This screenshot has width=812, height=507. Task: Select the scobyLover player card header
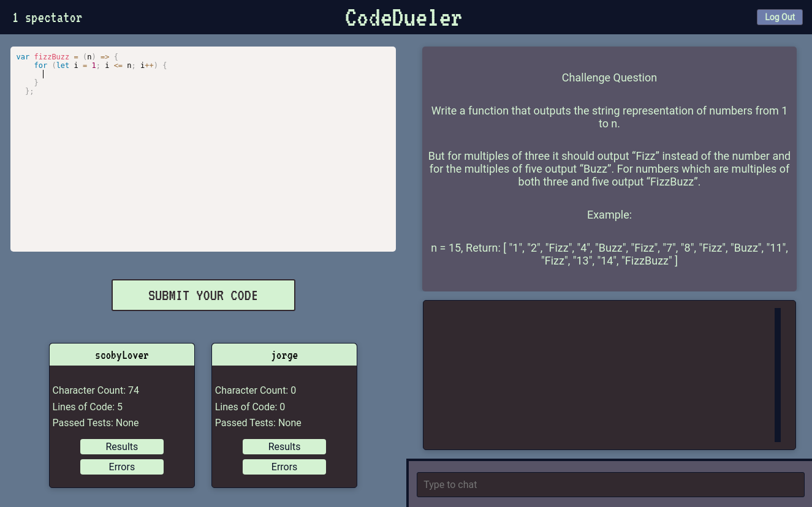coord(121,355)
